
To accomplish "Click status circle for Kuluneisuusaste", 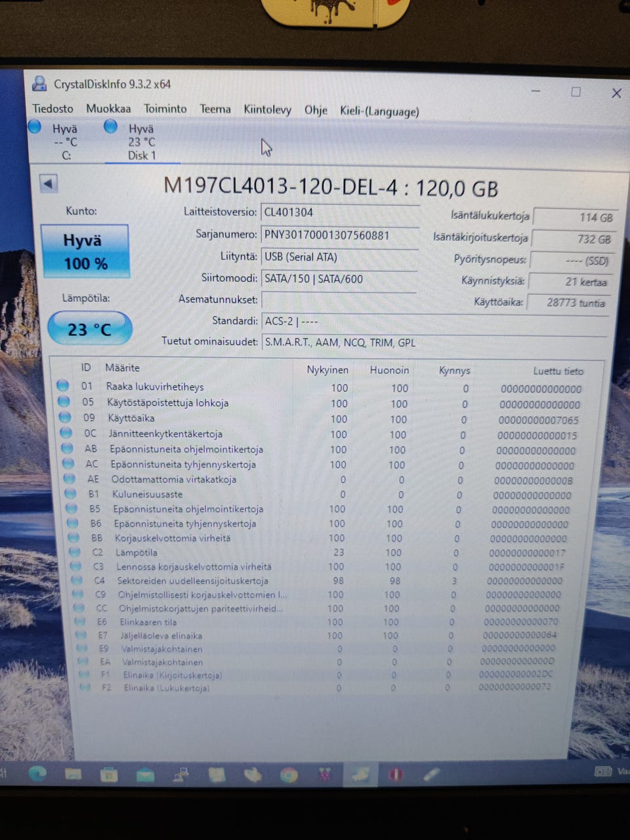I will coord(70,493).
